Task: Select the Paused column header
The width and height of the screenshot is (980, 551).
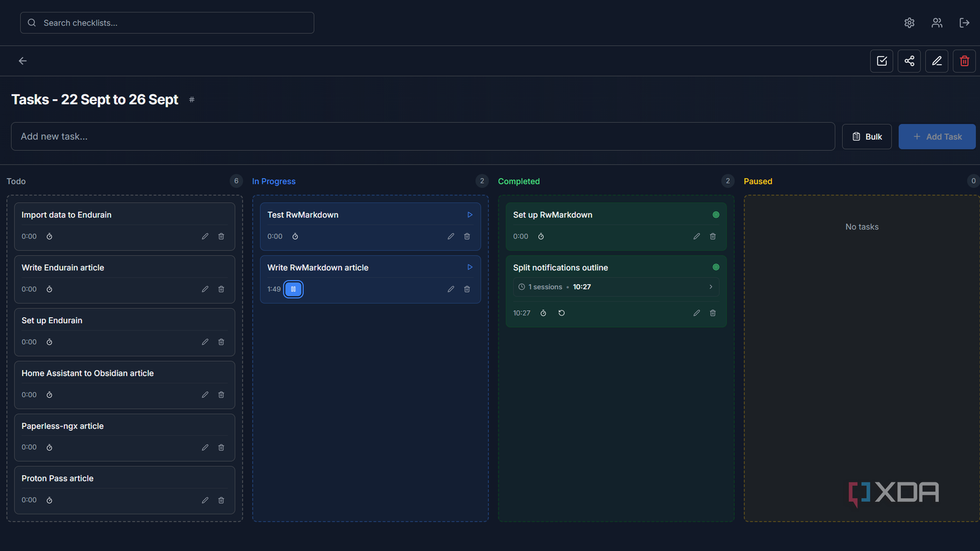Action: pos(758,181)
